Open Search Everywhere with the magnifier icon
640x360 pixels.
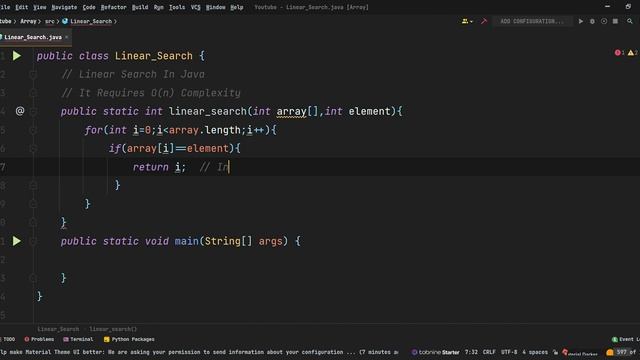tap(630, 21)
